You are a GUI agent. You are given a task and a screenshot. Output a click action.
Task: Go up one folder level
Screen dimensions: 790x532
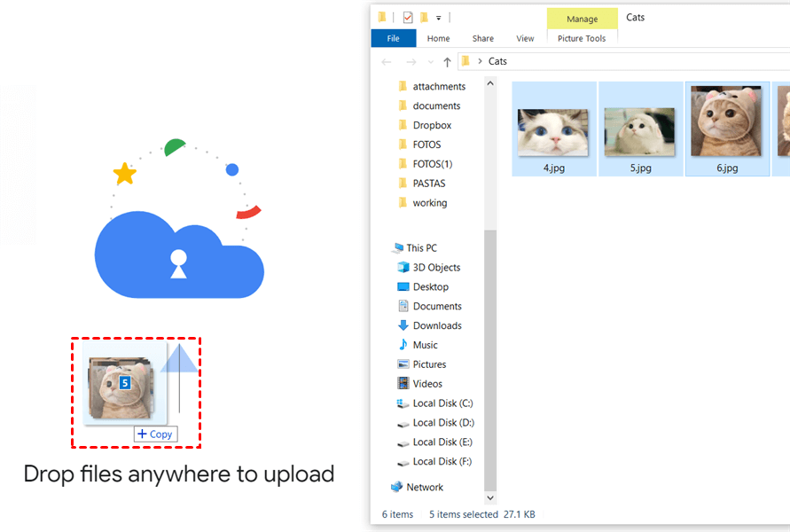coord(447,62)
